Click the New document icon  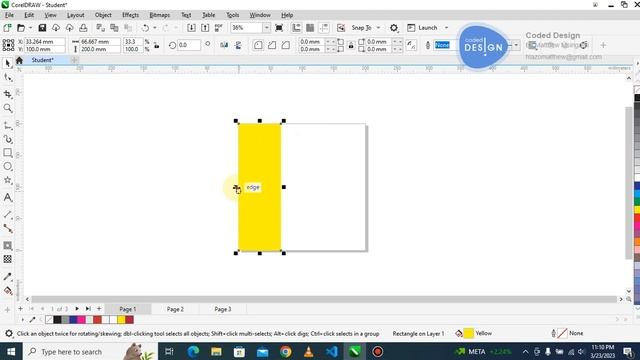pos(7,28)
